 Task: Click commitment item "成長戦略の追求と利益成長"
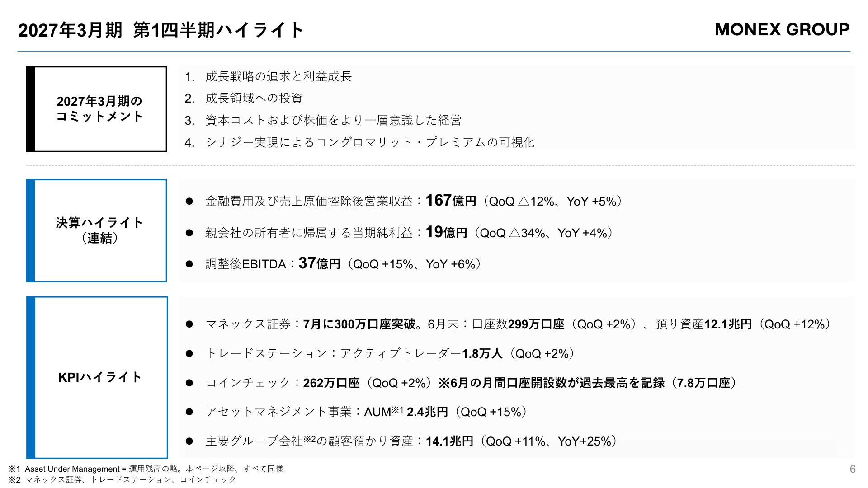278,76
